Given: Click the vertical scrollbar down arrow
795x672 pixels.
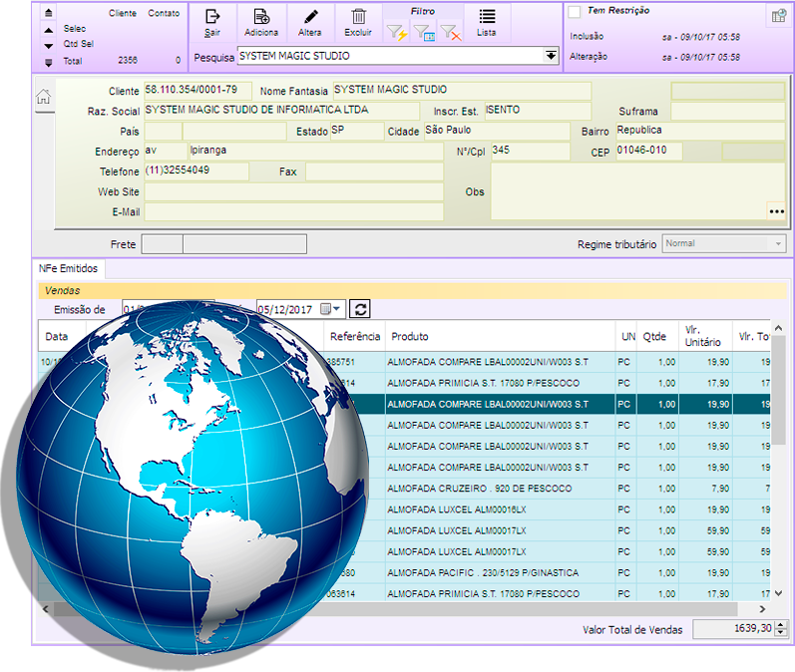Looking at the screenshot, I should click(778, 593).
